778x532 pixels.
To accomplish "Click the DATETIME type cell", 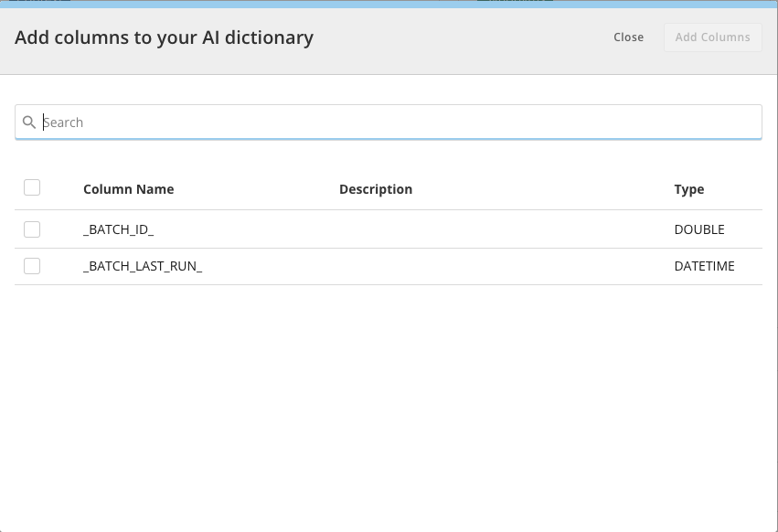I will tap(704, 266).
